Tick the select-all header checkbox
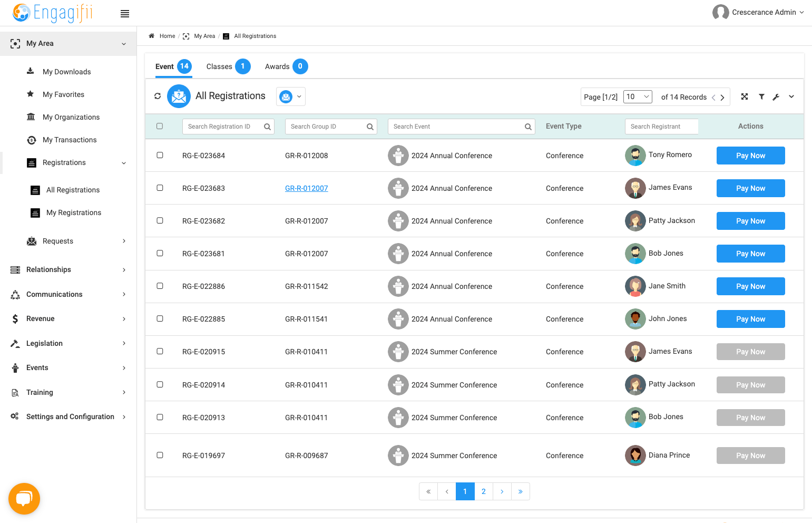 160,126
